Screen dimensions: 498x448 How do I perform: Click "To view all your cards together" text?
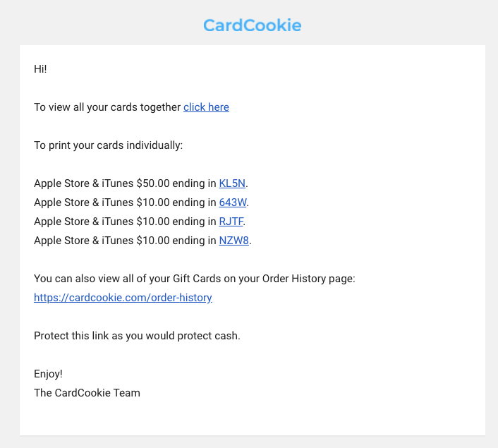pyautogui.click(x=107, y=107)
